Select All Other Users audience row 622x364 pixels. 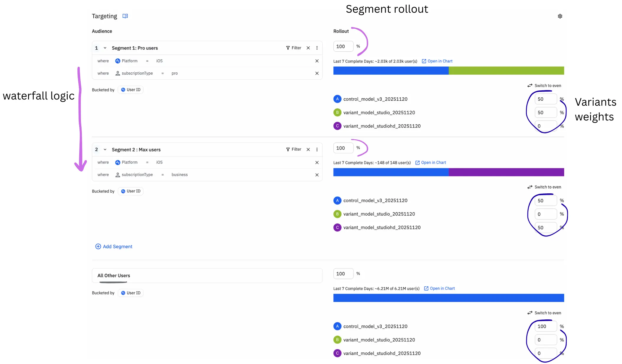207,275
